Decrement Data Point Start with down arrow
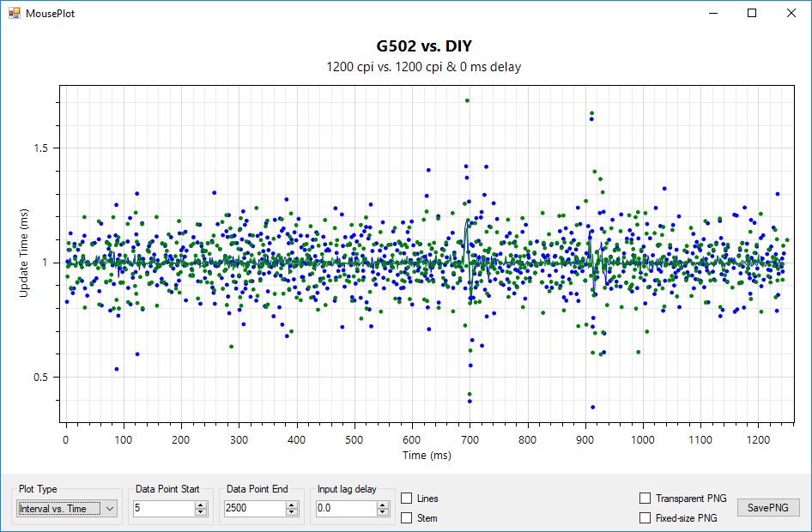Screen dimensions: 812x532 point(201,512)
